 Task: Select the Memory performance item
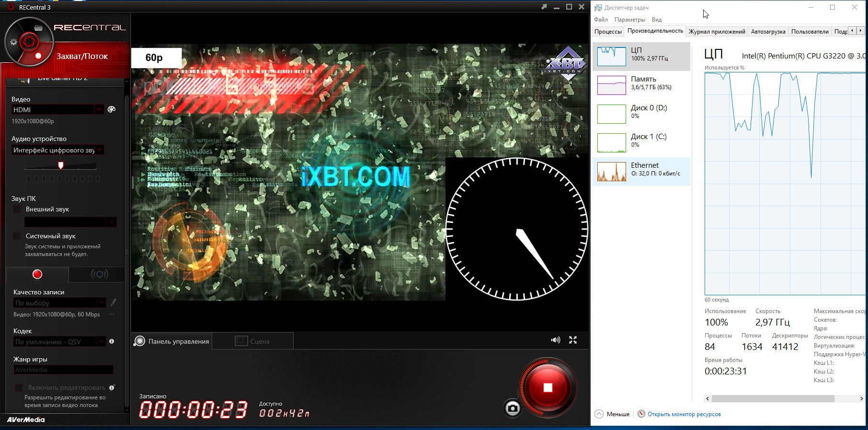point(641,85)
